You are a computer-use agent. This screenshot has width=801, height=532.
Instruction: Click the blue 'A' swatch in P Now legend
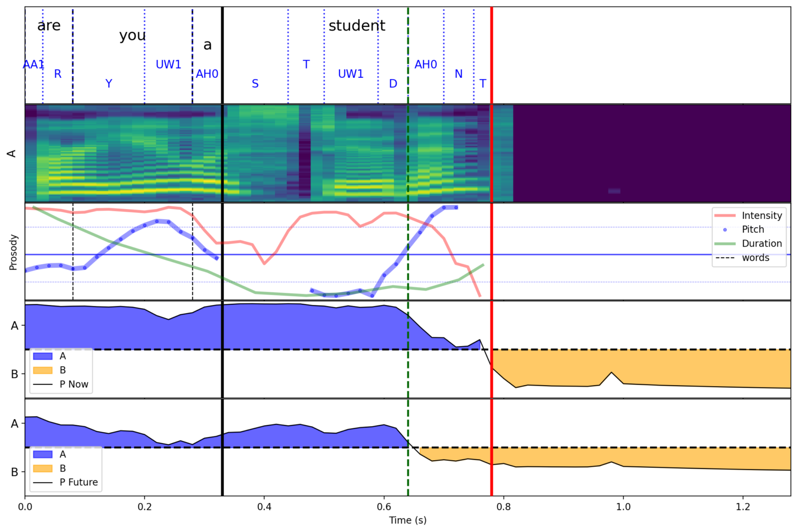[x=43, y=356]
